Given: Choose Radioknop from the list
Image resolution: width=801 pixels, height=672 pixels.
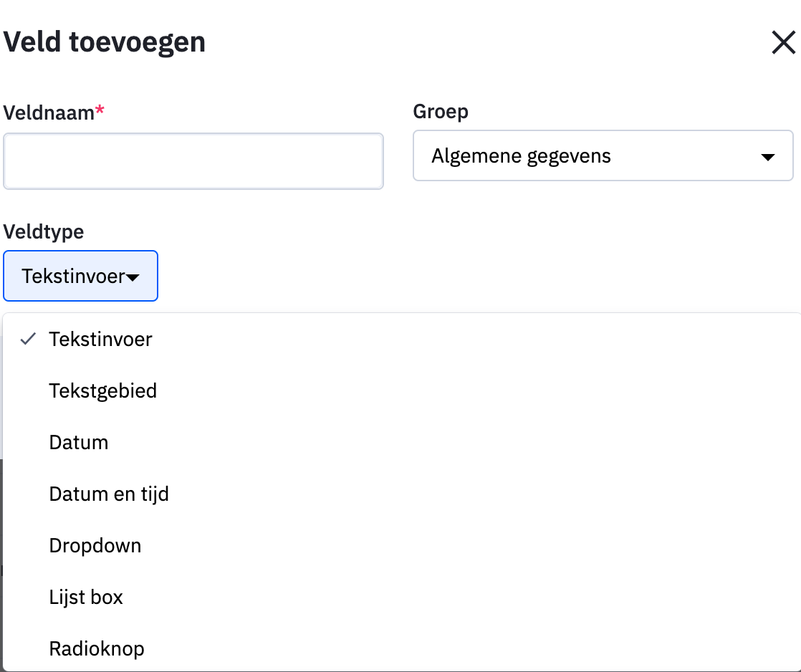Looking at the screenshot, I should tap(96, 648).
